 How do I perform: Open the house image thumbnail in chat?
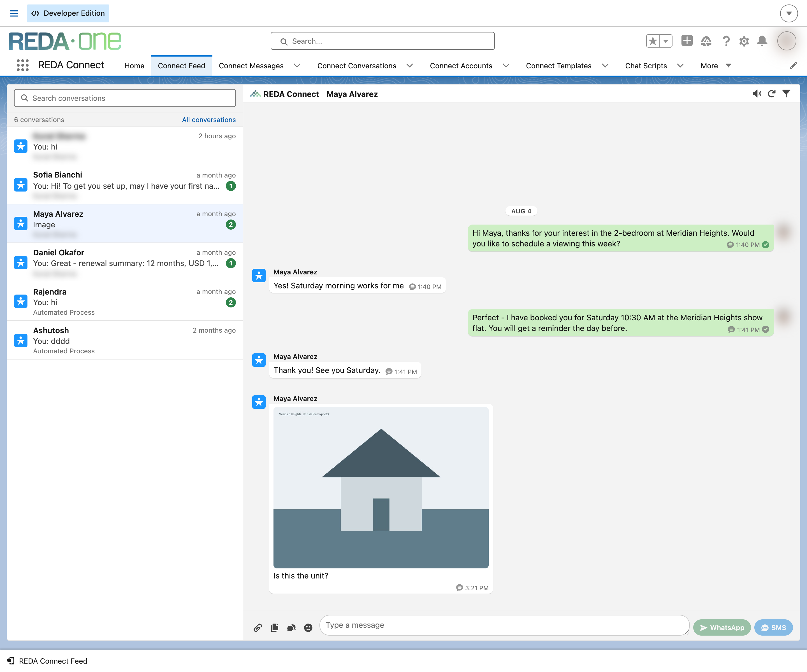(381, 488)
